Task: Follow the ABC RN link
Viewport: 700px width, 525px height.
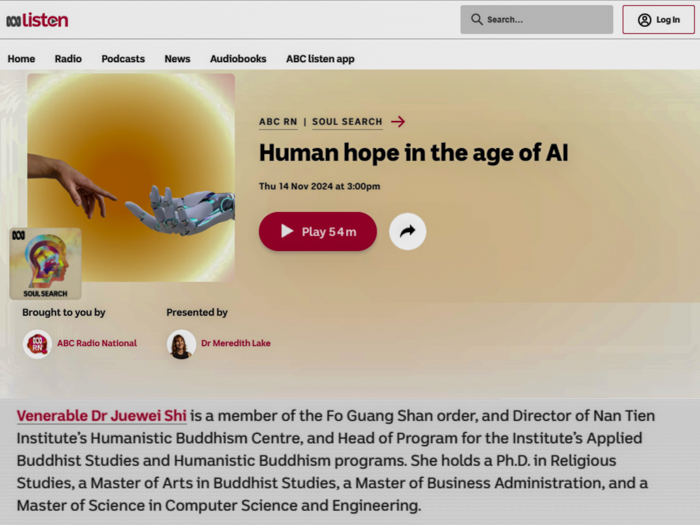Action: tap(278, 122)
